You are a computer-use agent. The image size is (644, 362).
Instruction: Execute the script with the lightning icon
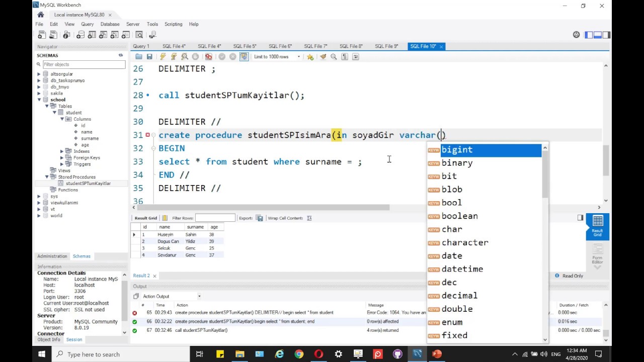[163, 57]
